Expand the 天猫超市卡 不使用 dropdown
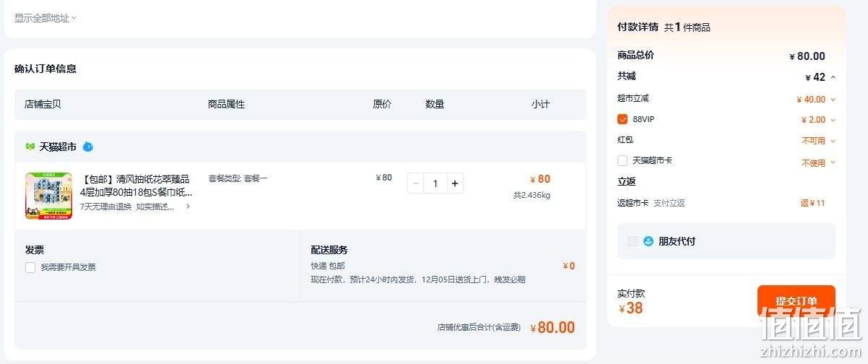This screenshot has height=364, width=868. 819,162
